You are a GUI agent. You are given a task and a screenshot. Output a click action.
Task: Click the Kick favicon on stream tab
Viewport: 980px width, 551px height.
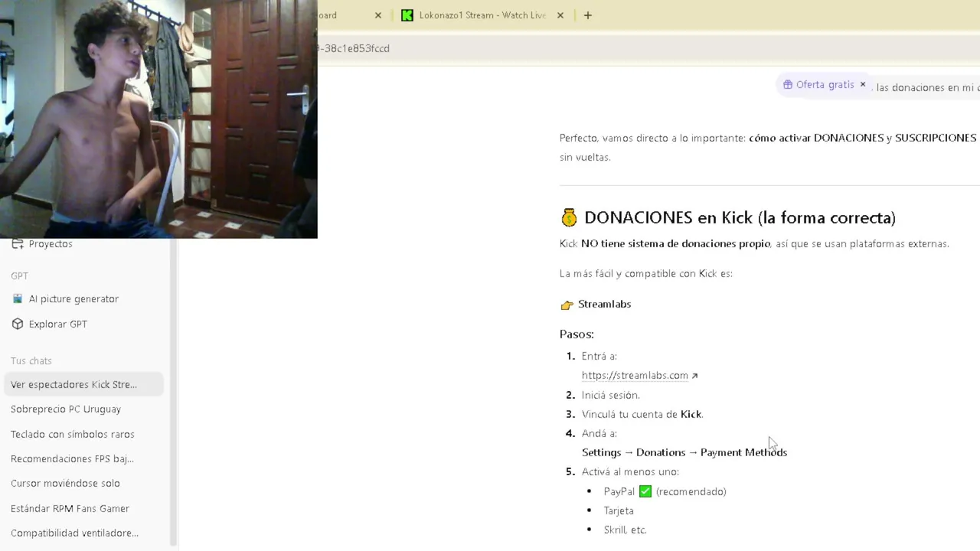tap(407, 15)
